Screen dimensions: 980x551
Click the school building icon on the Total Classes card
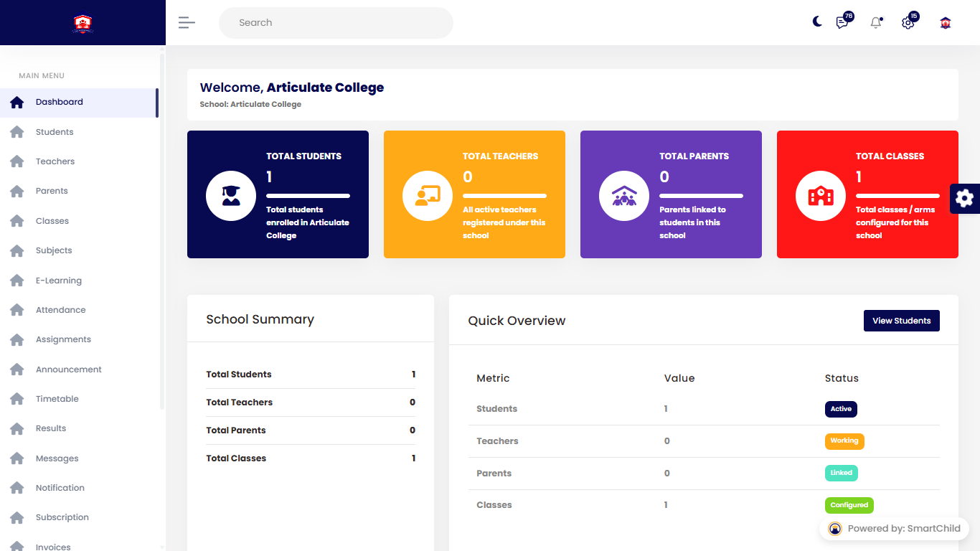click(821, 196)
